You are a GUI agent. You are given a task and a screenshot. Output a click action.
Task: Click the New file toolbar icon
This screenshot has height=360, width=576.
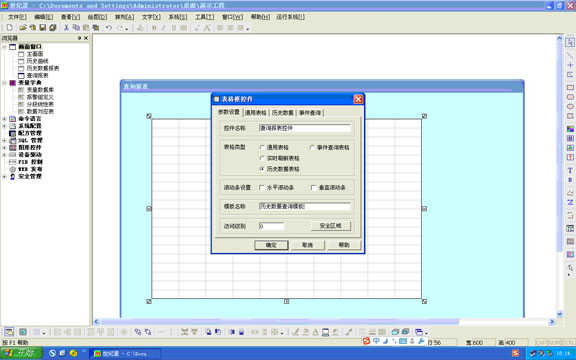[x=10, y=28]
